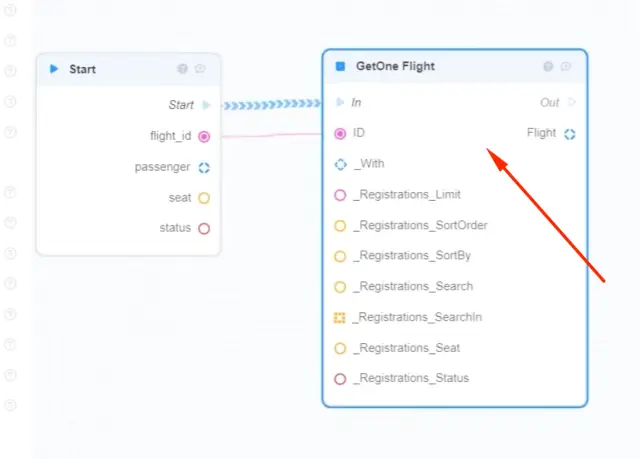Screen dimensions: 640x459
Task: Click the help icon on GetOne Flight node
Action: point(548,67)
